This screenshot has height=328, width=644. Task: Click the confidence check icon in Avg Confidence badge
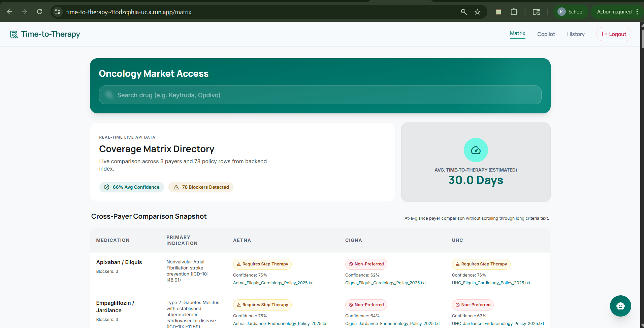pyautogui.click(x=107, y=187)
